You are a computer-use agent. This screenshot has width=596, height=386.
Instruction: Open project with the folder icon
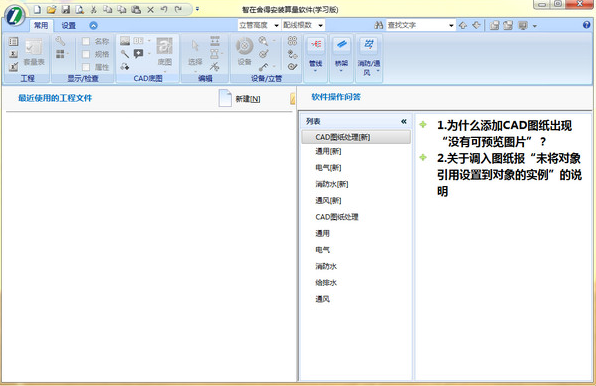coord(51,9)
